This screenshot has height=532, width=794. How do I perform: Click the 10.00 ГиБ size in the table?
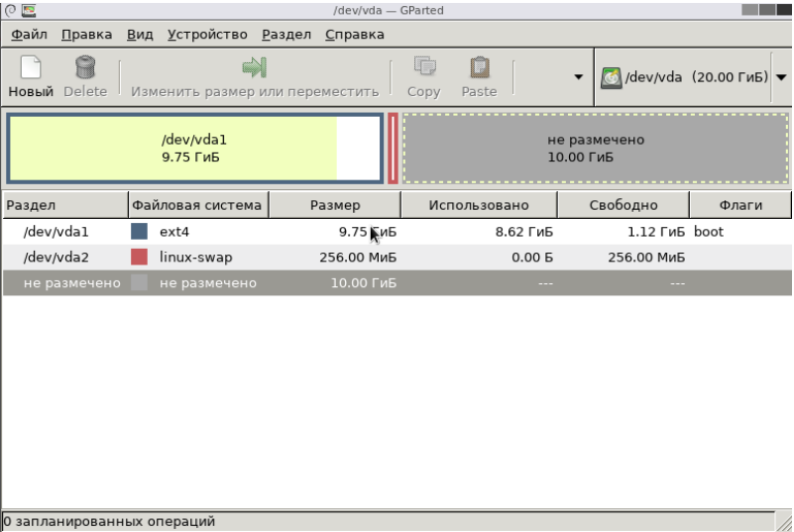pos(364,283)
